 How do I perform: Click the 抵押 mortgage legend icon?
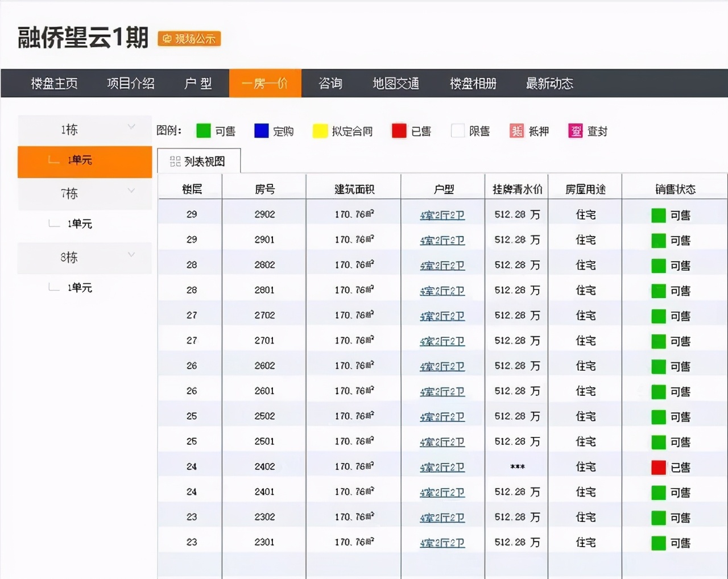pyautogui.click(x=516, y=130)
